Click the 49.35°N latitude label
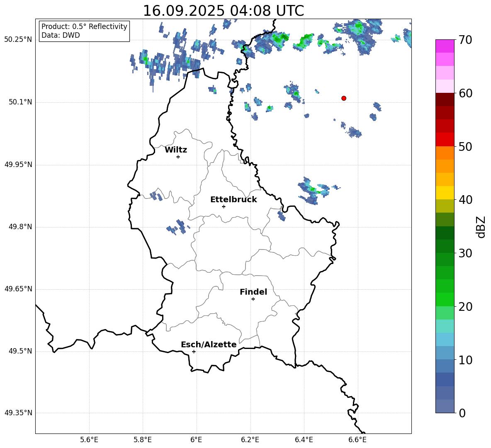This screenshot has width=491, height=448. [x=18, y=413]
